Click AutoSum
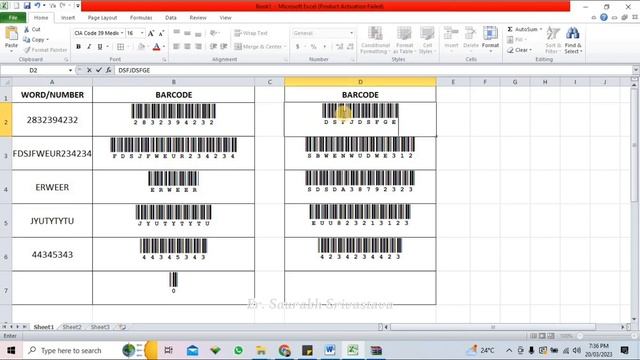The height and width of the screenshot is (360, 640). (x=522, y=29)
